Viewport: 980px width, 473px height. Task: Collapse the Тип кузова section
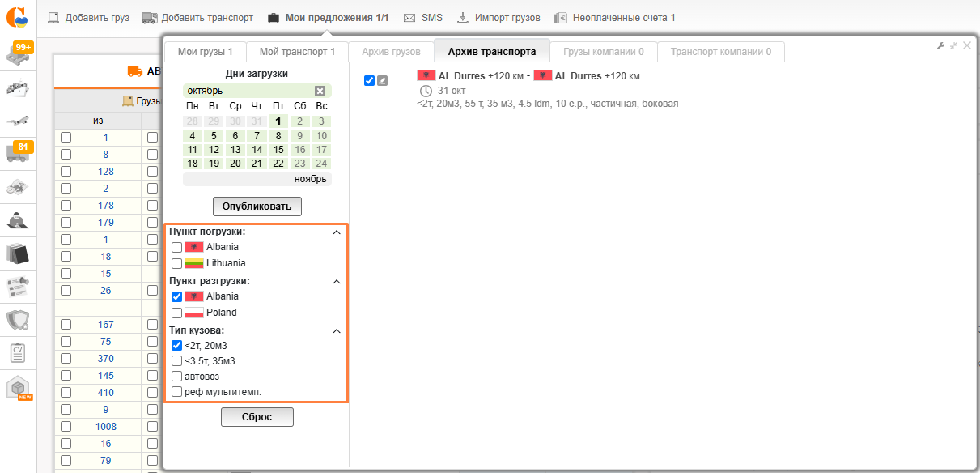[x=337, y=331]
